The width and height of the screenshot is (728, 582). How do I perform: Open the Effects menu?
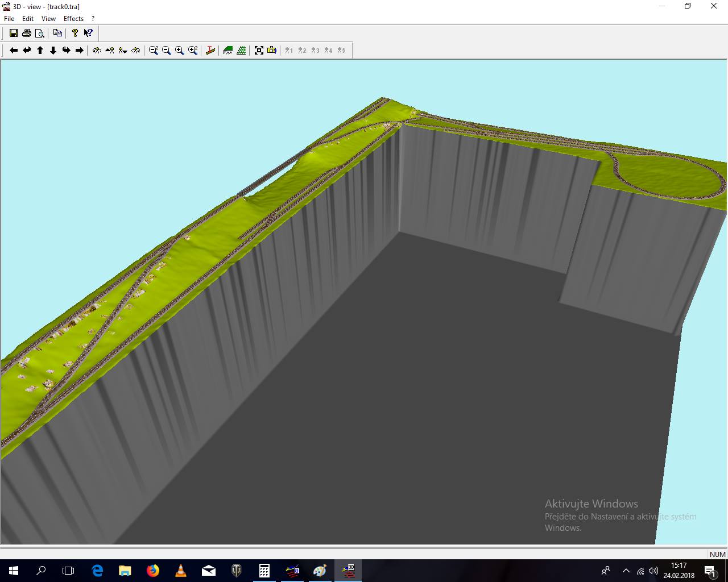[x=73, y=19]
